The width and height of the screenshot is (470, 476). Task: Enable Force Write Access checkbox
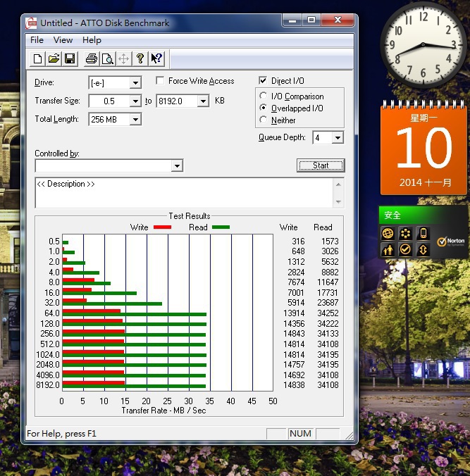tap(160, 81)
